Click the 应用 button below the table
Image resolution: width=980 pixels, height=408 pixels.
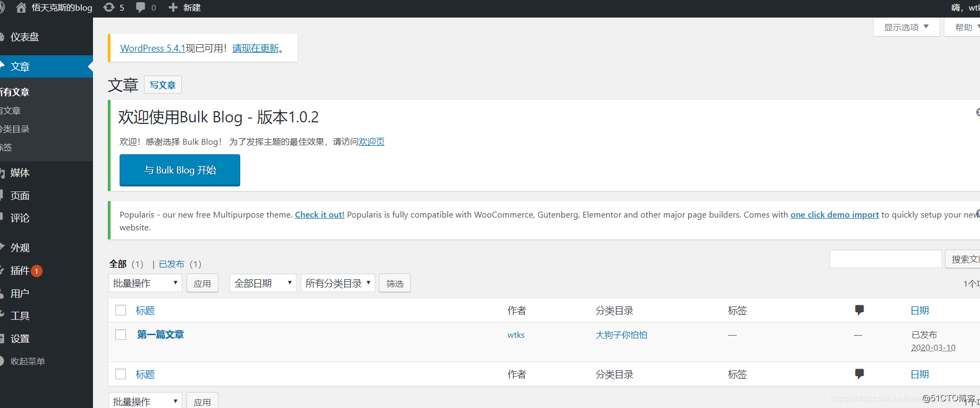202,401
